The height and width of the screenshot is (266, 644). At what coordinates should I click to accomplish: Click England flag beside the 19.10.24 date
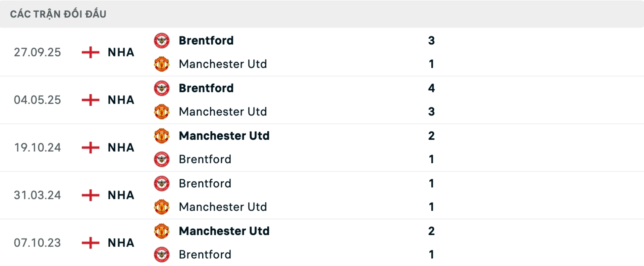click(91, 148)
